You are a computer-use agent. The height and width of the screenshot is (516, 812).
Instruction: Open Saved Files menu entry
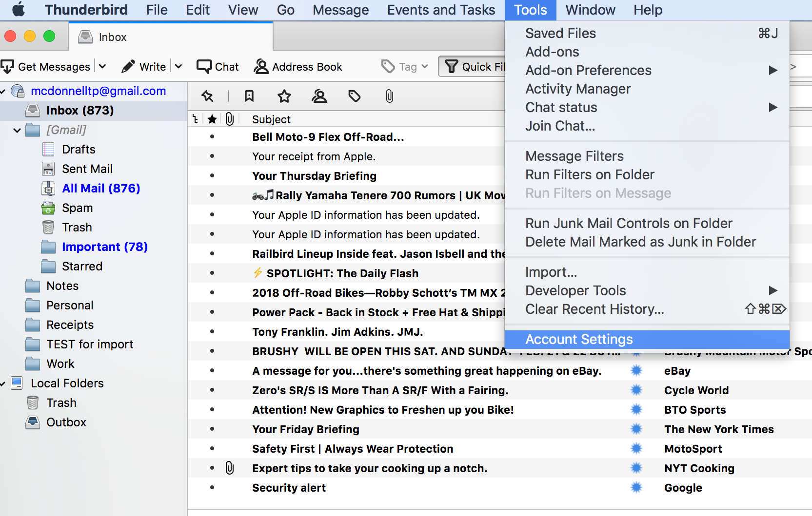point(647,33)
